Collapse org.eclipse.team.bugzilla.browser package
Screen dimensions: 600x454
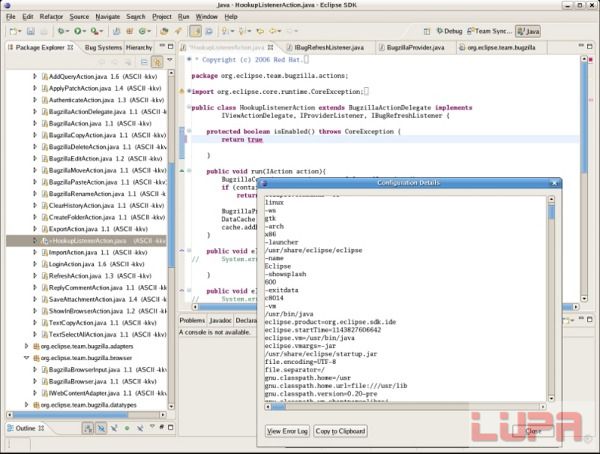[x=26, y=358]
